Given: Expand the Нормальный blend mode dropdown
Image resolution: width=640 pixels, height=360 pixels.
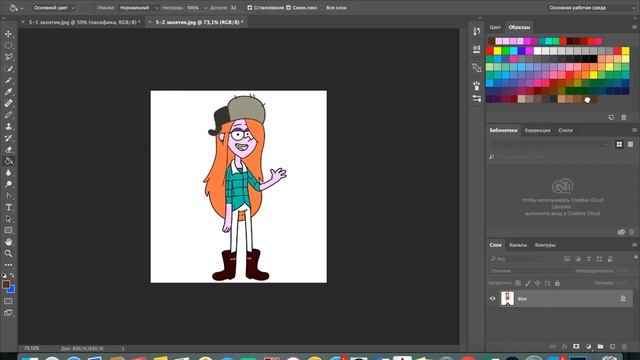Looking at the screenshot, I should pyautogui.click(x=139, y=8).
